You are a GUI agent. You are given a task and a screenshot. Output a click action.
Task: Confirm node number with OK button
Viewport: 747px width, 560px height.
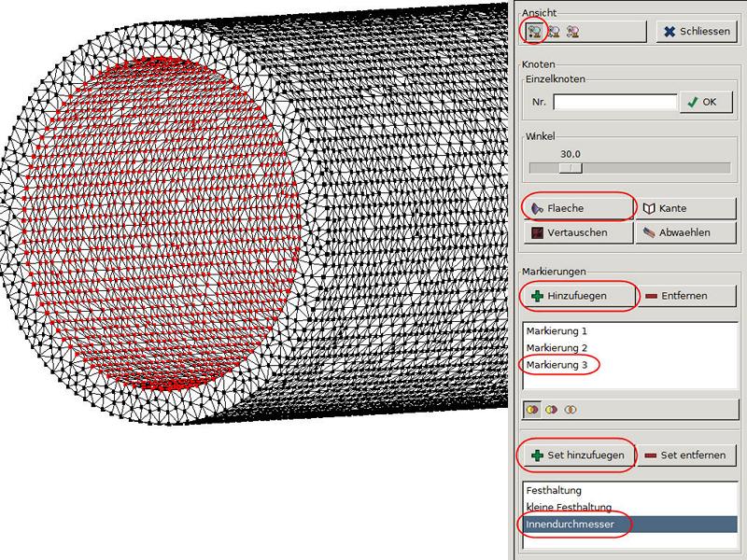(x=706, y=102)
